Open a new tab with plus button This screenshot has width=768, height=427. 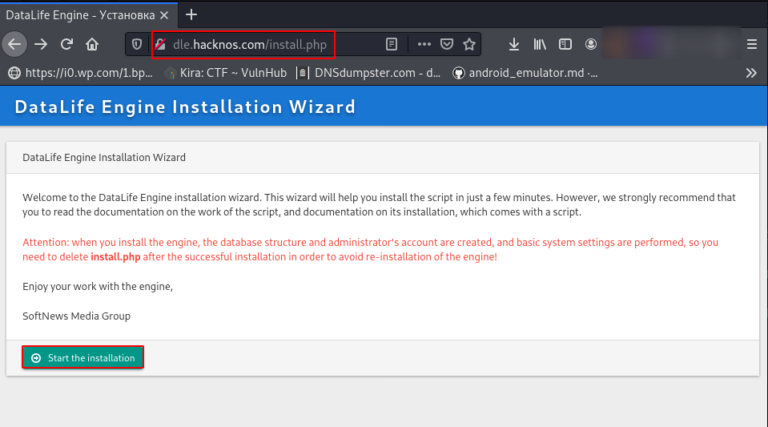point(191,14)
